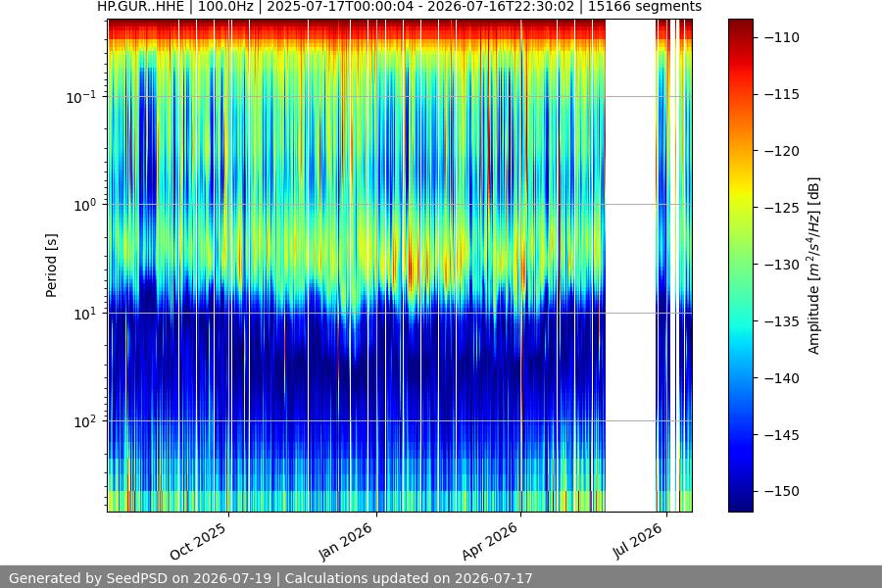Click the -115 colorbar tick label
Viewport: 882px width, 588px height.
782,94
